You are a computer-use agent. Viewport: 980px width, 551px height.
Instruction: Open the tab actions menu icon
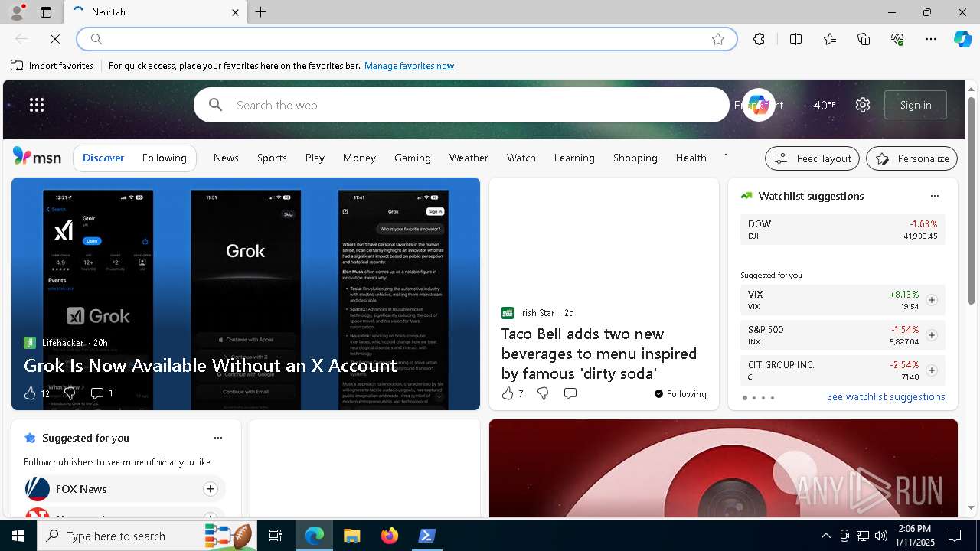tap(46, 12)
